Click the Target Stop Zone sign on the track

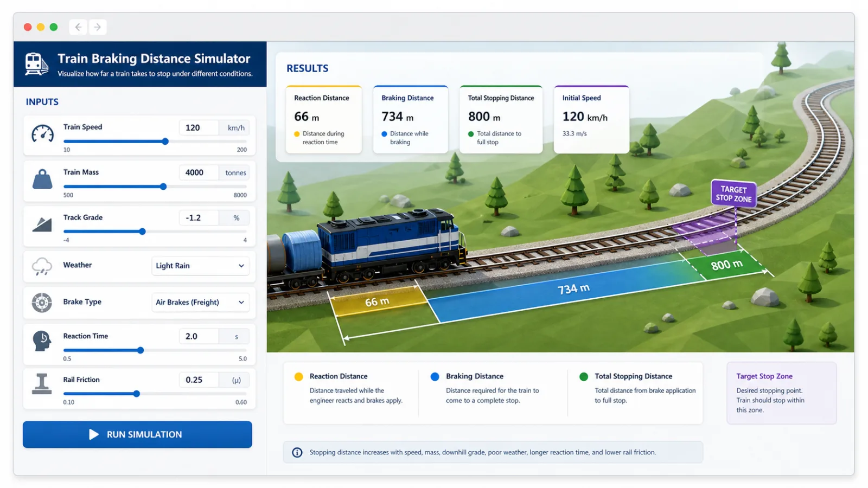click(x=733, y=194)
